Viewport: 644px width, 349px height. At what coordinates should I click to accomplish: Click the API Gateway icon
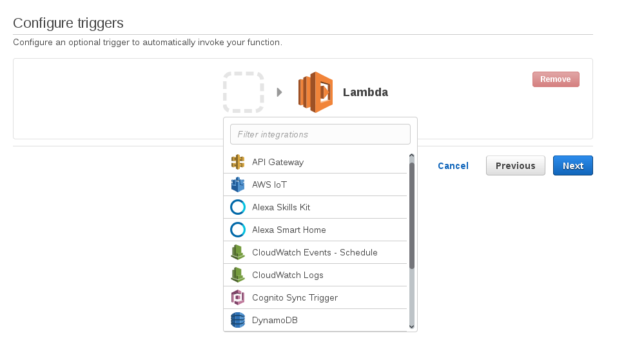238,162
